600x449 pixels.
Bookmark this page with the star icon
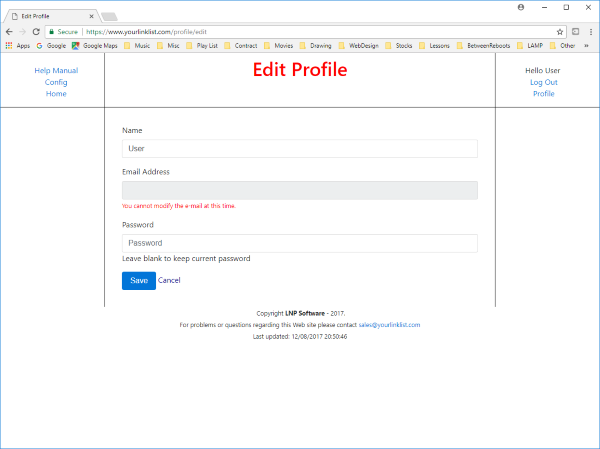tap(559, 32)
